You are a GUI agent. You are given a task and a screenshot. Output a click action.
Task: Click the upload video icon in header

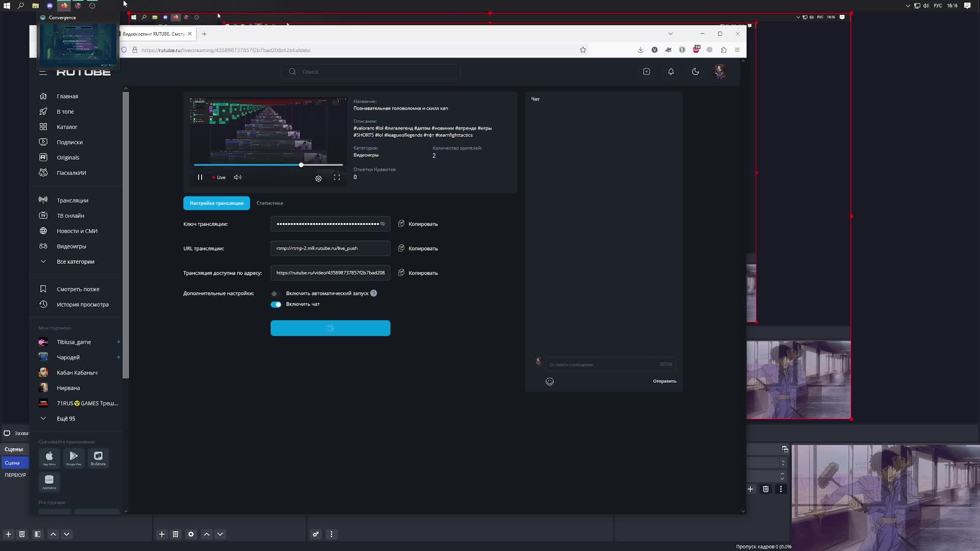[x=647, y=72]
